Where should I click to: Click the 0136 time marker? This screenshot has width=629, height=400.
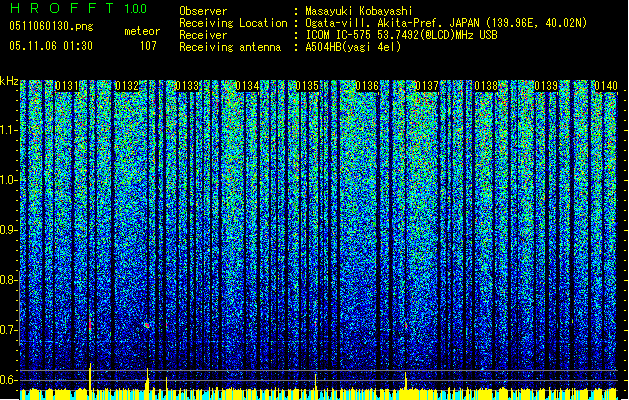(x=367, y=86)
